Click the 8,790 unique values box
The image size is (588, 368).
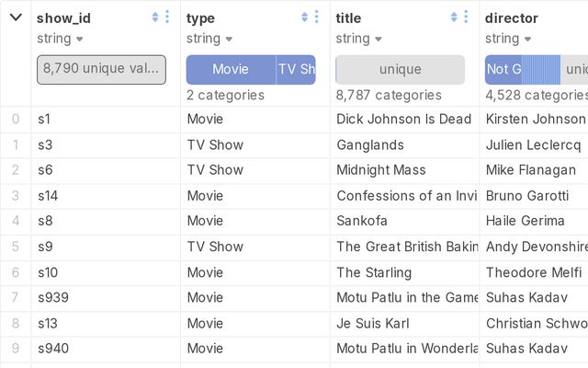click(x=101, y=69)
